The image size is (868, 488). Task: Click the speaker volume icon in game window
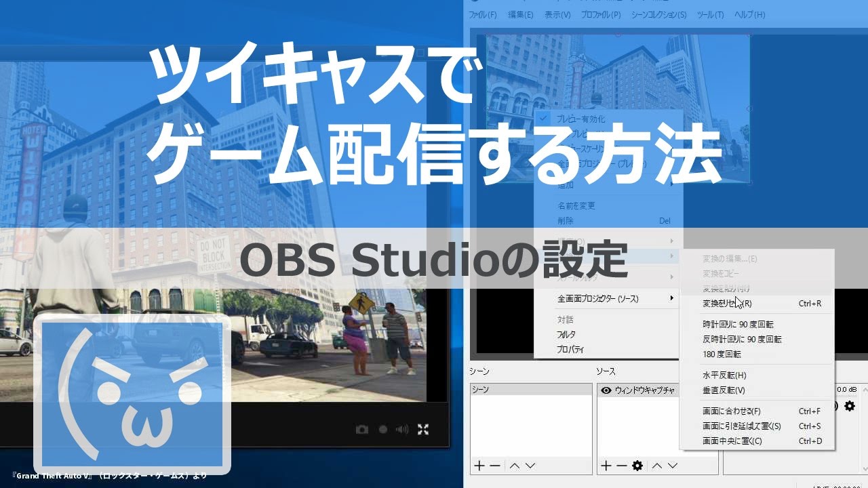click(x=403, y=429)
